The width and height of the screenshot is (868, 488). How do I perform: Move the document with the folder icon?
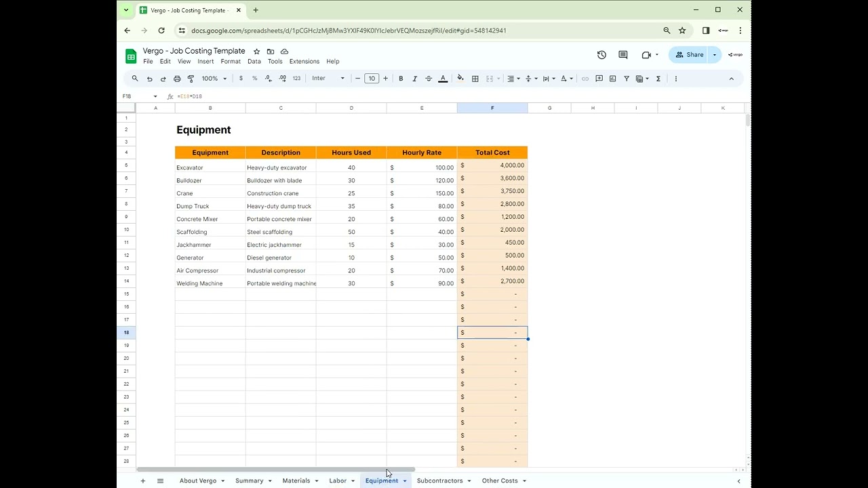point(271,52)
